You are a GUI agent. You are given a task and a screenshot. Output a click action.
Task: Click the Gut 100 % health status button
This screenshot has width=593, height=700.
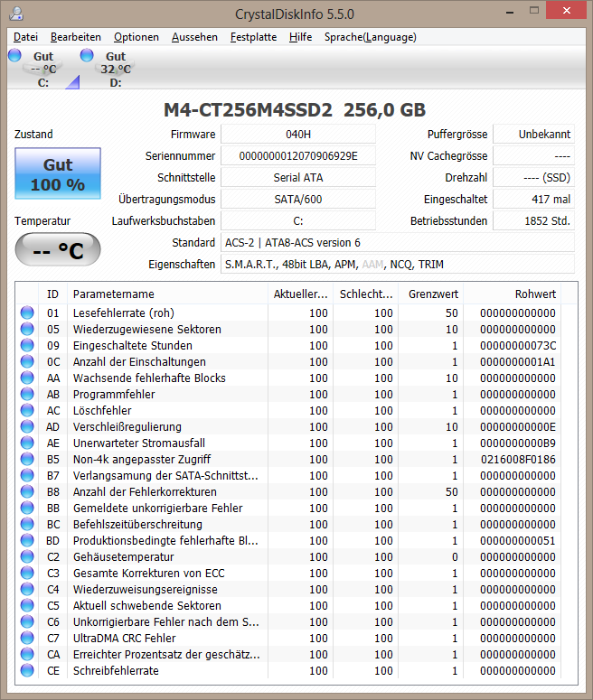pos(58,173)
